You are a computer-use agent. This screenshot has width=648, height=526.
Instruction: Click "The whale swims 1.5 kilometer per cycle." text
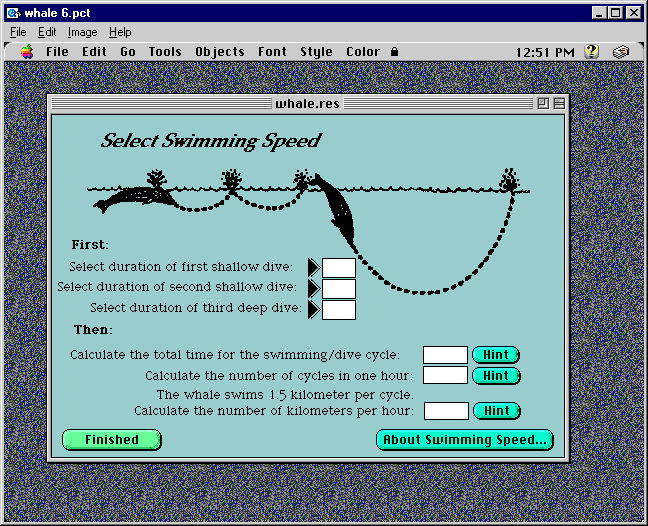(285, 395)
